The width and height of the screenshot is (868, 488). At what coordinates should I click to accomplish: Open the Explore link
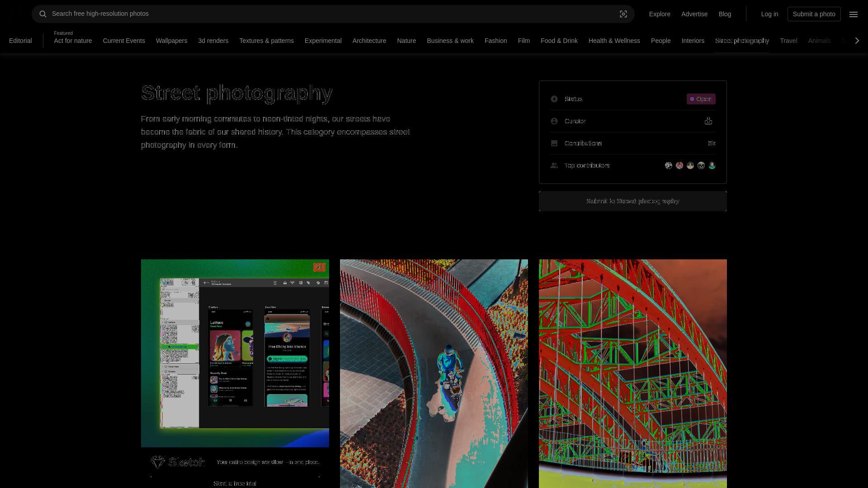660,14
